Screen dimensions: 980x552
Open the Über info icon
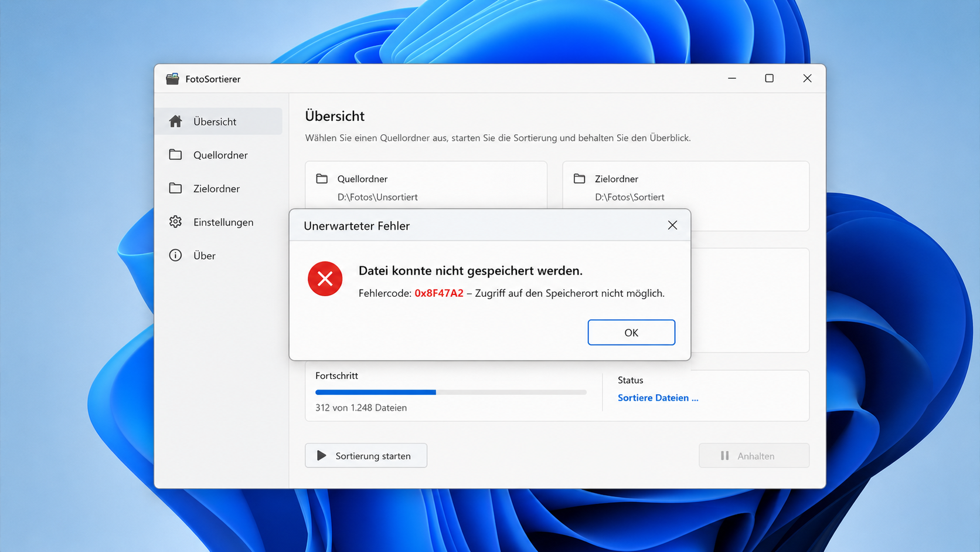pos(175,255)
